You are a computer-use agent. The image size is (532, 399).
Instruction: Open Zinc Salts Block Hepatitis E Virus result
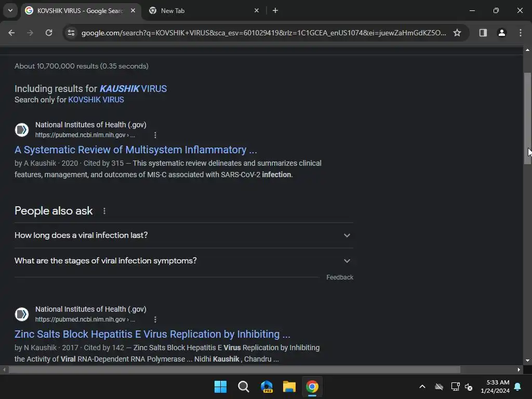152,334
